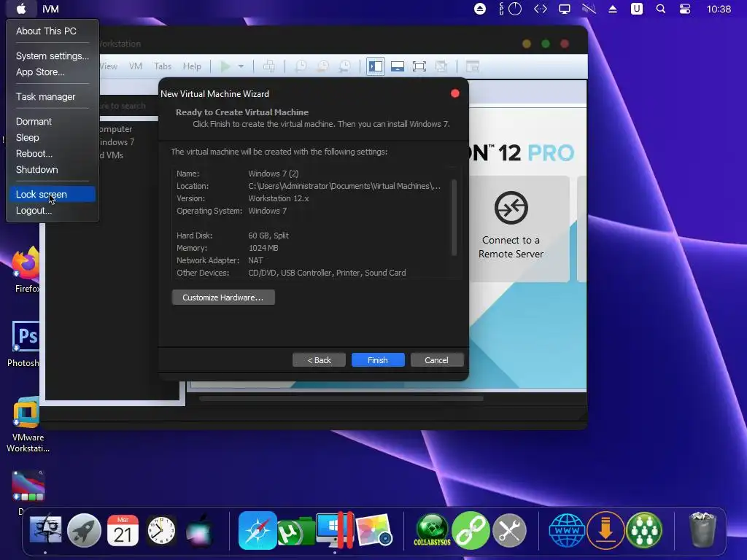Open System settings... from menu
The image size is (747, 560).
pyautogui.click(x=53, y=55)
